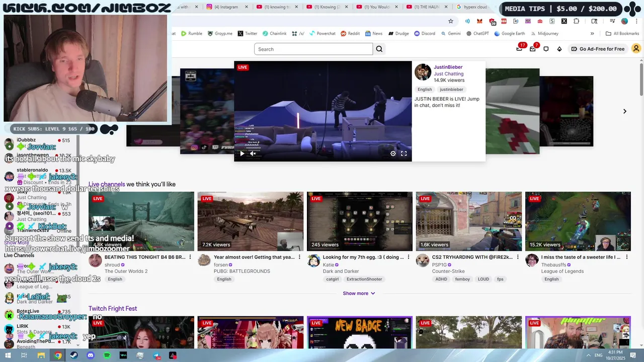Open the Reddit bookmark
Screen dimensions: 644x362
350,33
